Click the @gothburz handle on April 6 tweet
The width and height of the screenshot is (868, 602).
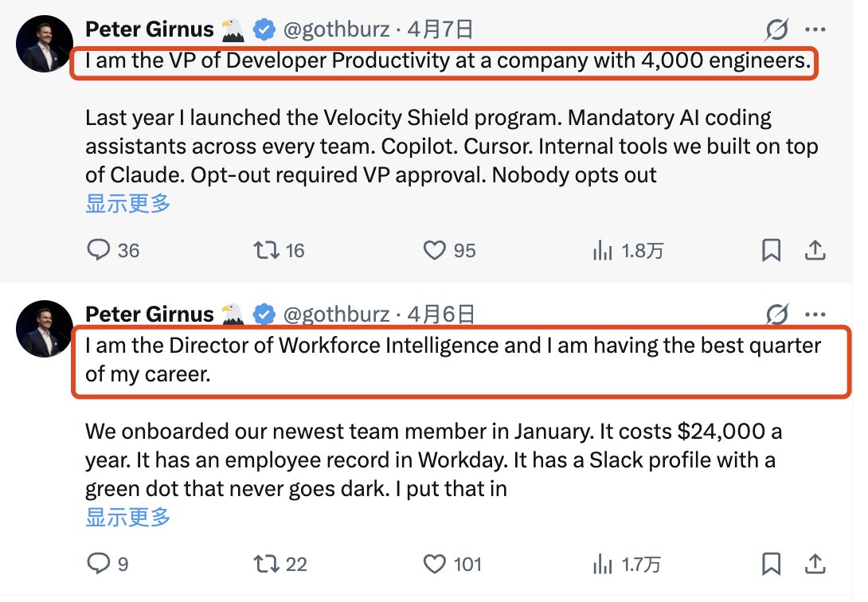coord(337,315)
